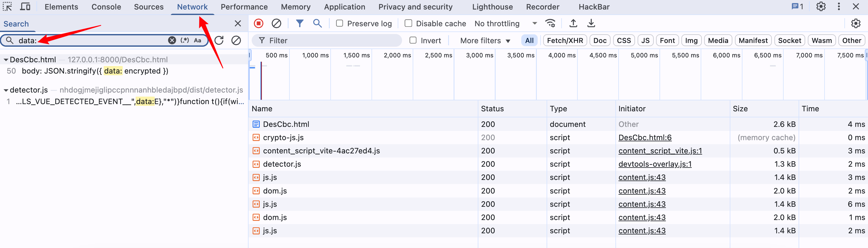Select the inspect element picker icon

coord(7,7)
